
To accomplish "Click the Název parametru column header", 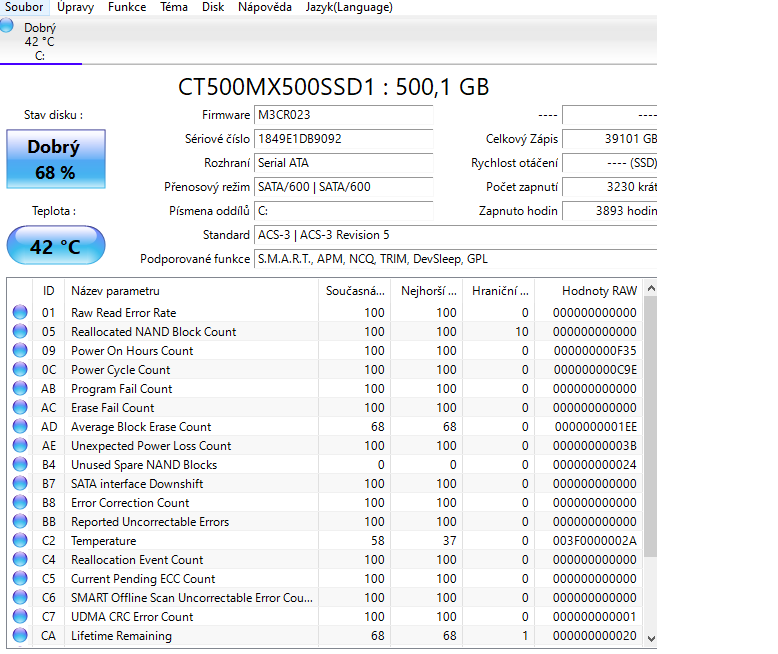I will [x=192, y=291].
